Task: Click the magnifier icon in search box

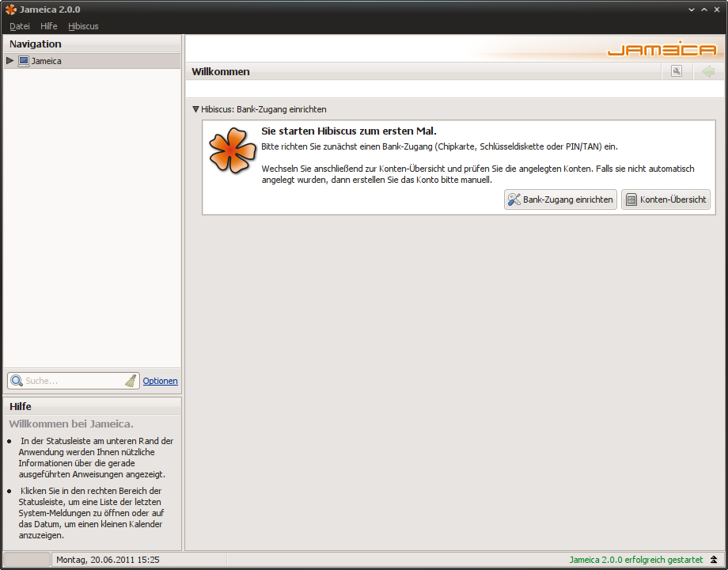Action: [17, 381]
